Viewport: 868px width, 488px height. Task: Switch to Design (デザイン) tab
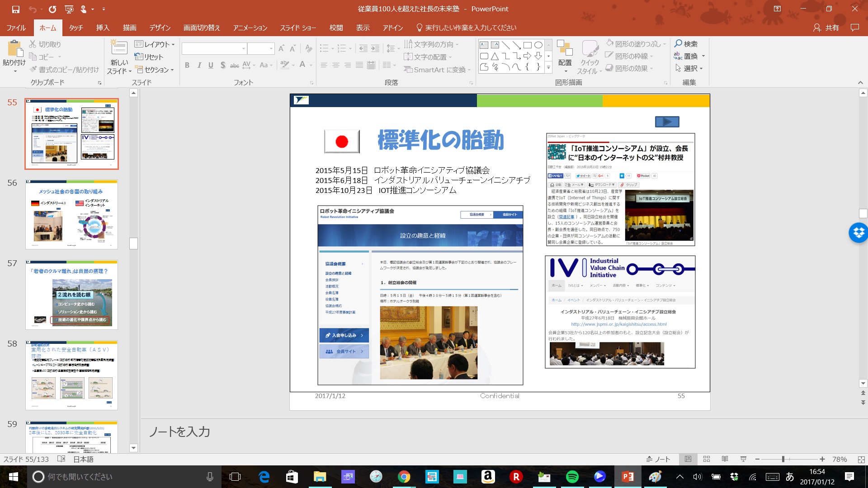tap(160, 28)
